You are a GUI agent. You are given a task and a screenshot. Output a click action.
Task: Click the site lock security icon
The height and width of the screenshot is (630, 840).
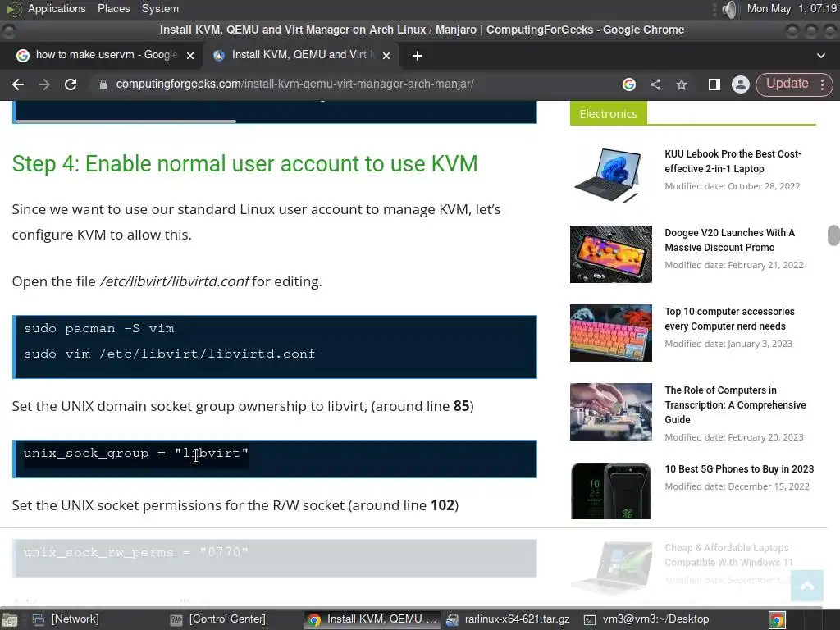[103, 84]
